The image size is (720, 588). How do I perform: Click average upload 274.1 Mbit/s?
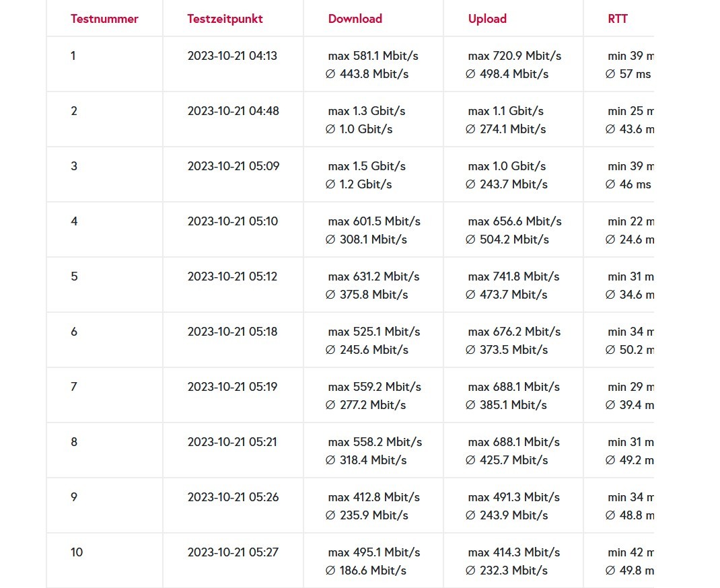pos(506,129)
